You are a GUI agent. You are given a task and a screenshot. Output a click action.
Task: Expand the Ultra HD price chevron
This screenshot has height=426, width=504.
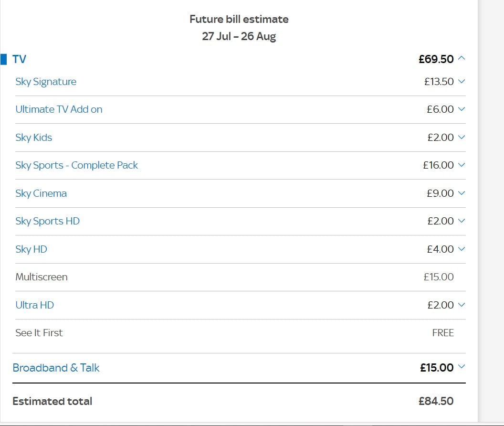(462, 305)
